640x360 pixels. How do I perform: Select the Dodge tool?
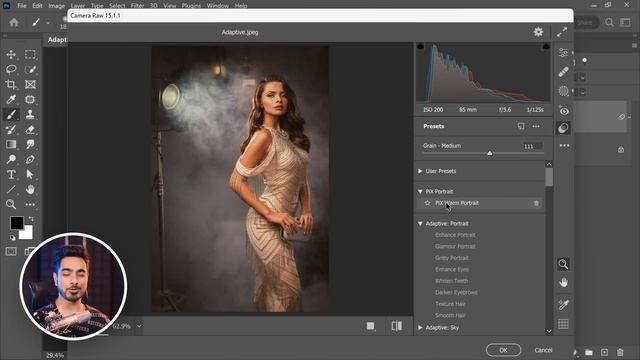click(11, 160)
